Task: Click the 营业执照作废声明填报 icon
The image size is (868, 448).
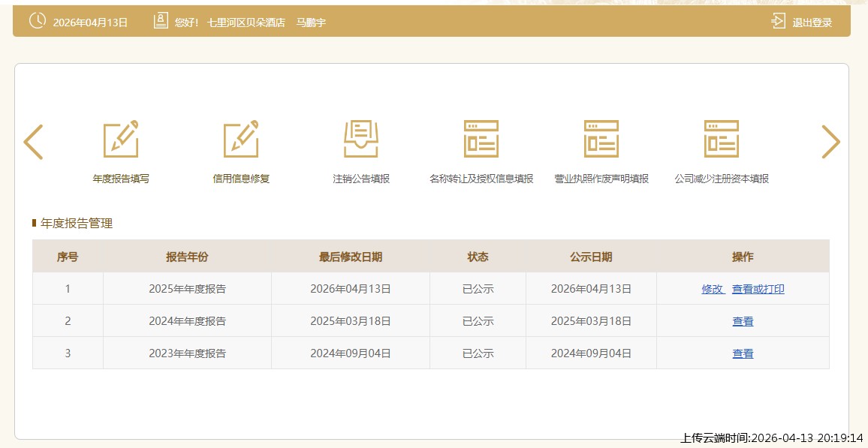Action: [x=601, y=140]
